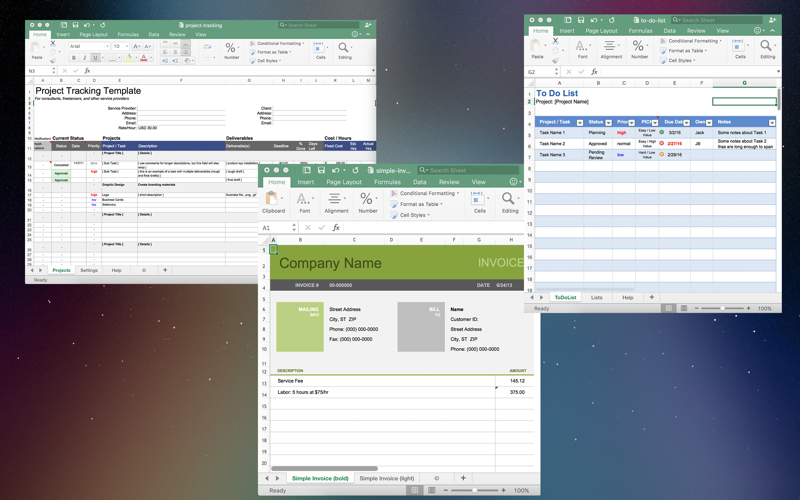This screenshot has width=800, height=500.
Task: Click the Company Name cell in the invoice
Action: tap(330, 263)
